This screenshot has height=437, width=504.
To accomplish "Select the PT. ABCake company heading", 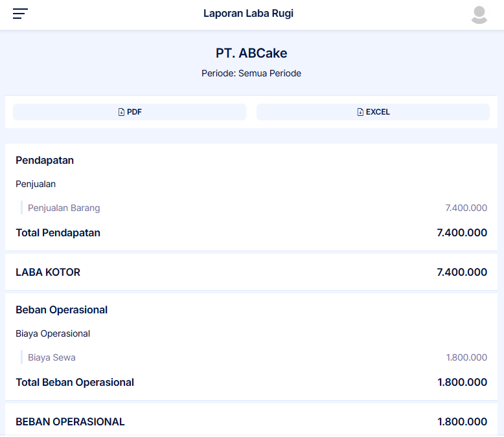I will tap(251, 53).
